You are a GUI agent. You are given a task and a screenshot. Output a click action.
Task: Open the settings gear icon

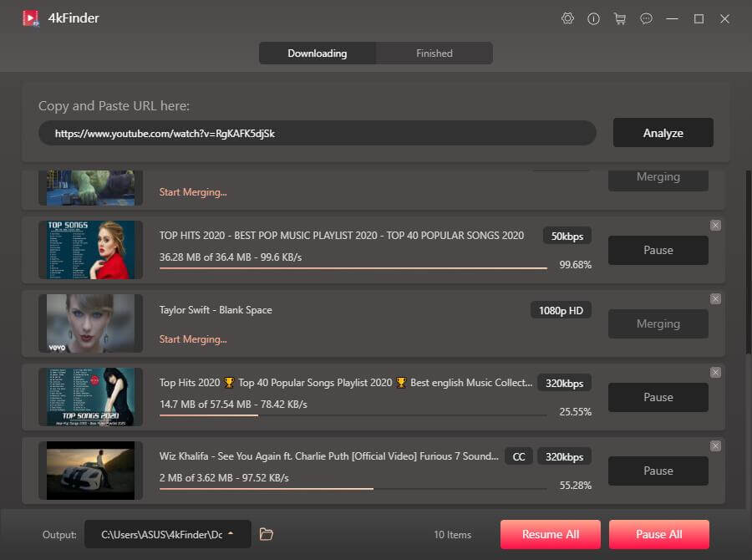(568, 18)
